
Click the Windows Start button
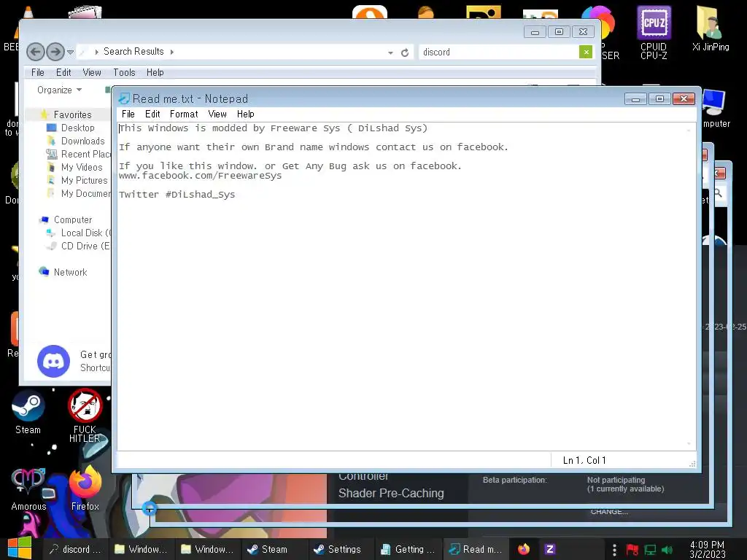[19, 548]
